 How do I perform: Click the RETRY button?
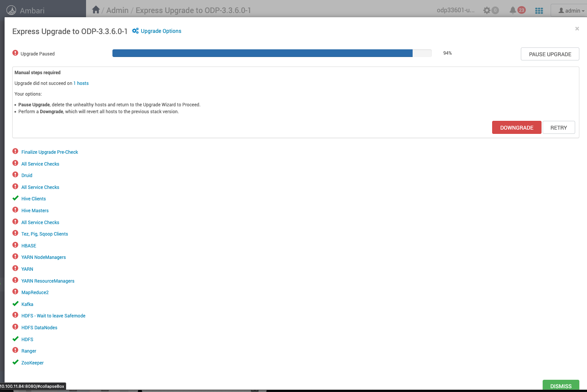point(559,127)
